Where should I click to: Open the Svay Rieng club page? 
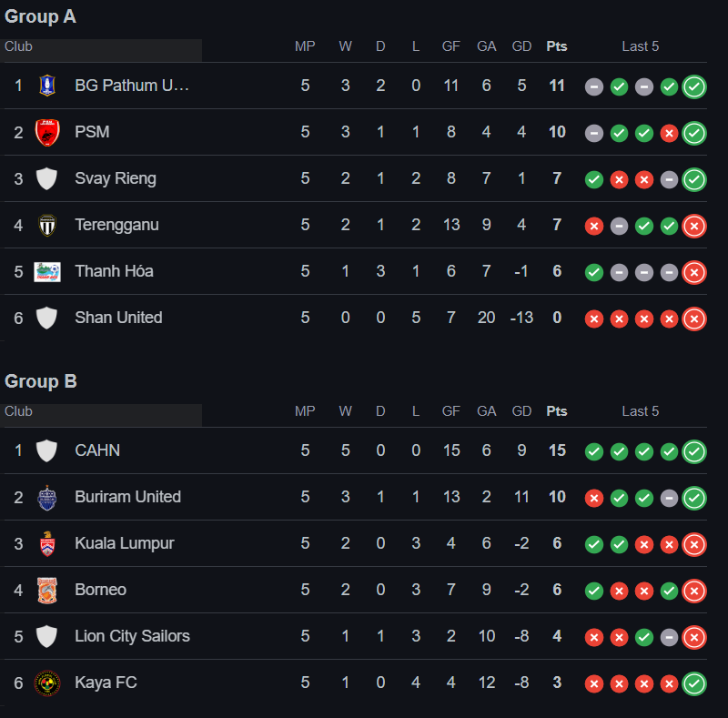click(x=116, y=178)
